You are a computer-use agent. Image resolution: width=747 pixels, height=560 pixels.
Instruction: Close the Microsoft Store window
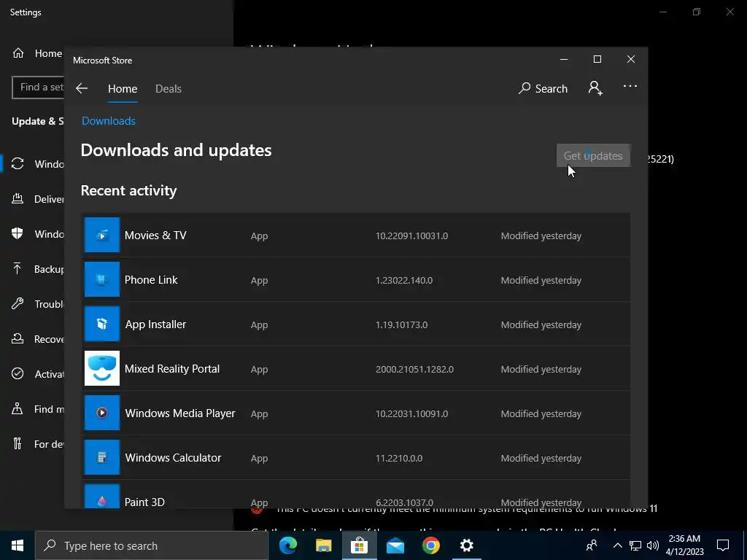(631, 59)
